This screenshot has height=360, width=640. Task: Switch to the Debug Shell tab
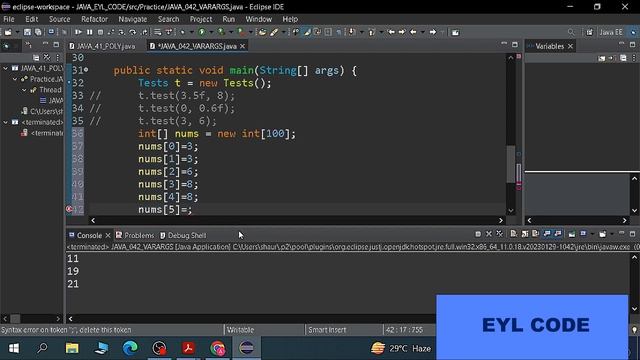tap(183, 236)
